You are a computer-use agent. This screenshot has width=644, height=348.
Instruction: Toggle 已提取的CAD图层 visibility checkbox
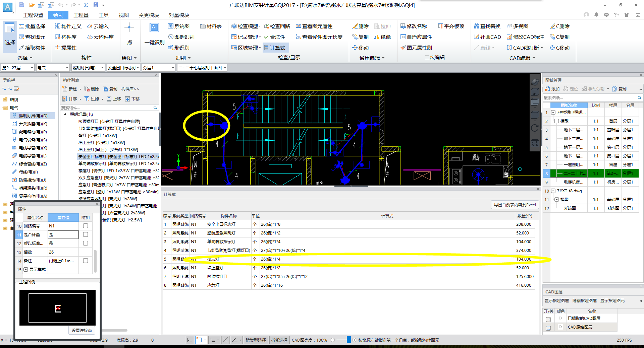click(548, 319)
